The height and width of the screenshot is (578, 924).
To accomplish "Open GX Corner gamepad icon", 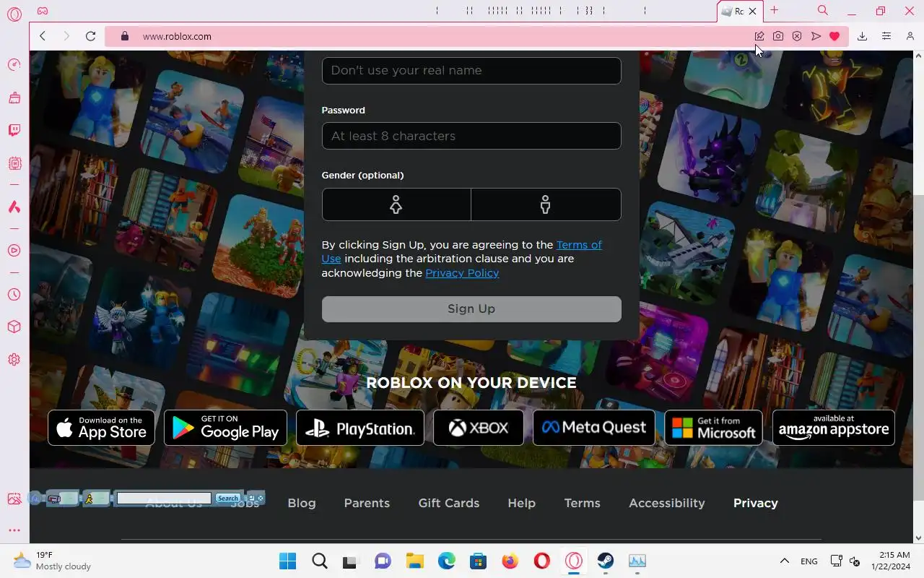I will [x=43, y=11].
